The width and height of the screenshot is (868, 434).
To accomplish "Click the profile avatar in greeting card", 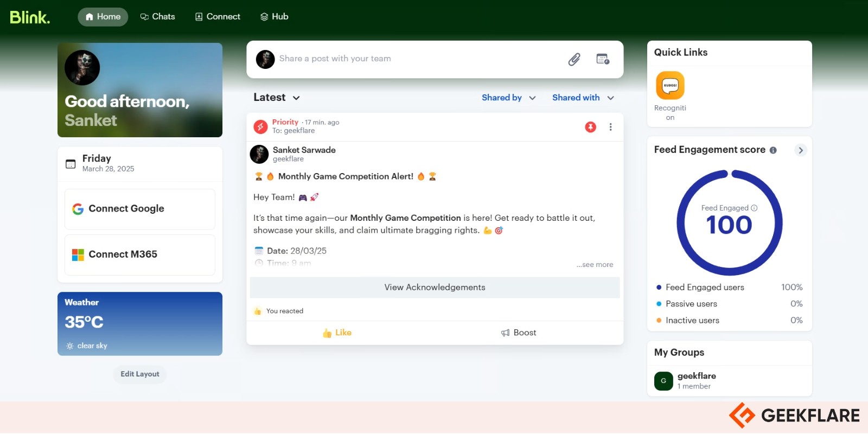I will click(82, 68).
